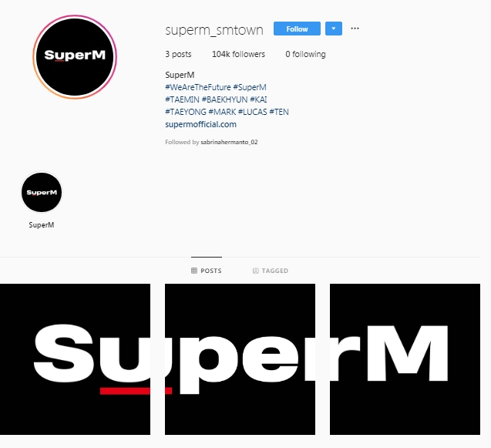View the 0 following list

click(305, 54)
